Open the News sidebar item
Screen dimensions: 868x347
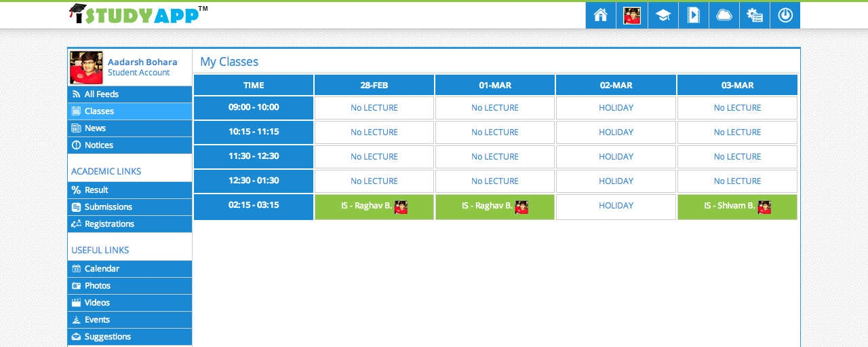[95, 128]
